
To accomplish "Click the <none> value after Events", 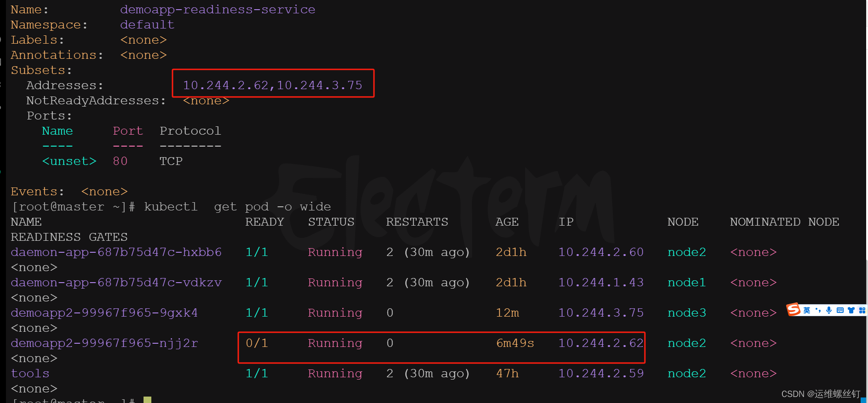I will tap(104, 192).
